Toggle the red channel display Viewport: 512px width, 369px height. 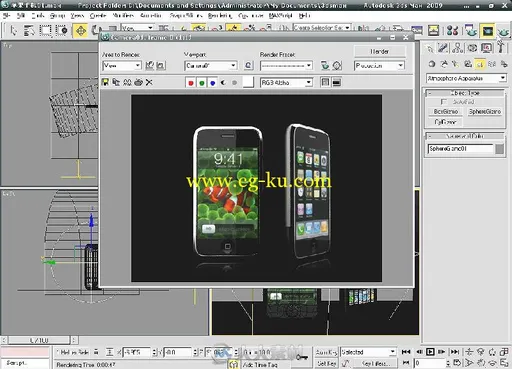(x=191, y=83)
